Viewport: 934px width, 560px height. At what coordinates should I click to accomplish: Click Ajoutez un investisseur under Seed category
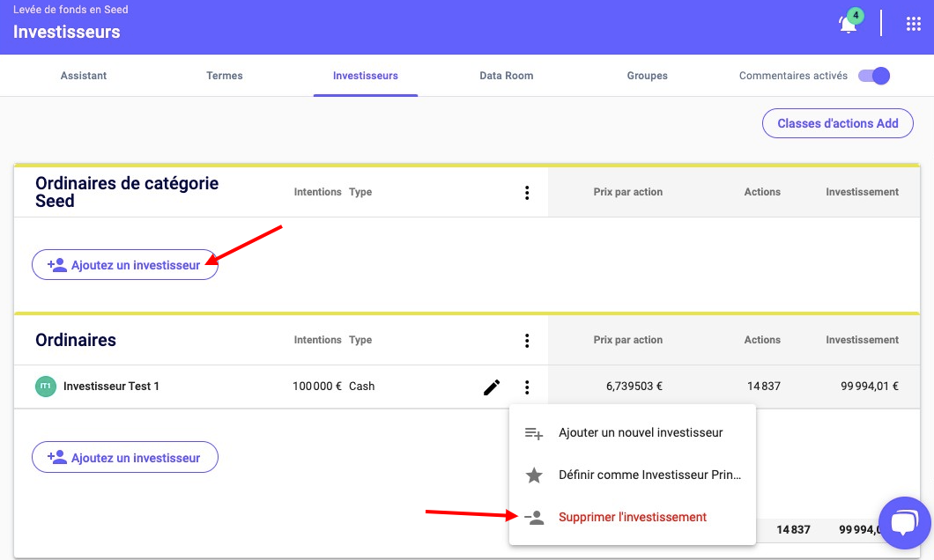(125, 264)
